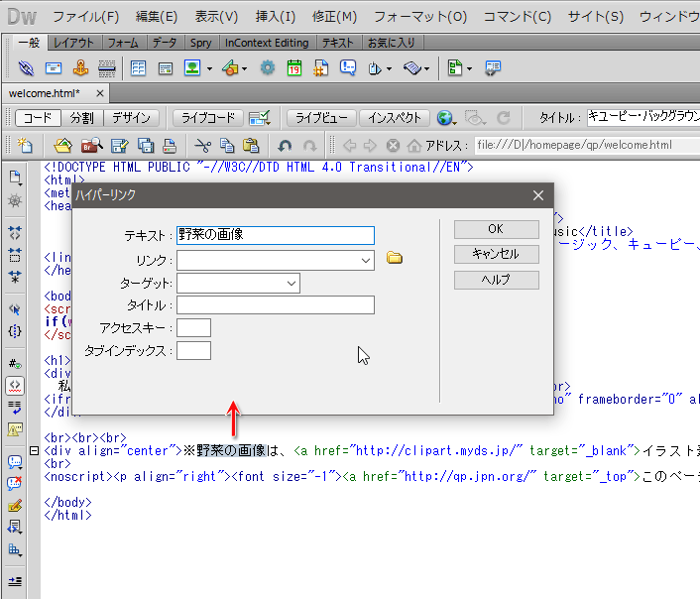700x599 pixels.
Task: Expand the Images icon dropdown arrow
Action: [209, 68]
